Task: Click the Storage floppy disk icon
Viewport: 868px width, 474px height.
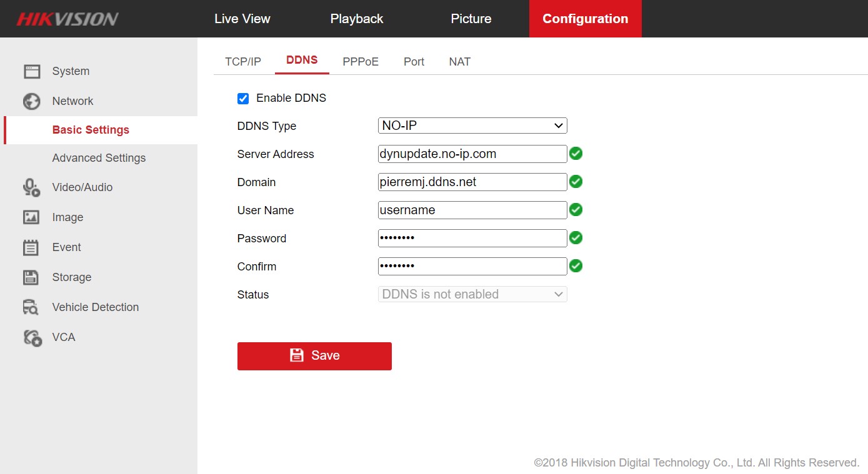Action: (x=31, y=277)
